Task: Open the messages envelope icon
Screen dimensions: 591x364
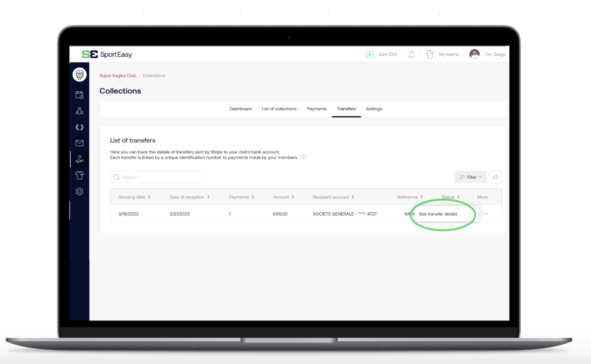Action: [x=79, y=143]
